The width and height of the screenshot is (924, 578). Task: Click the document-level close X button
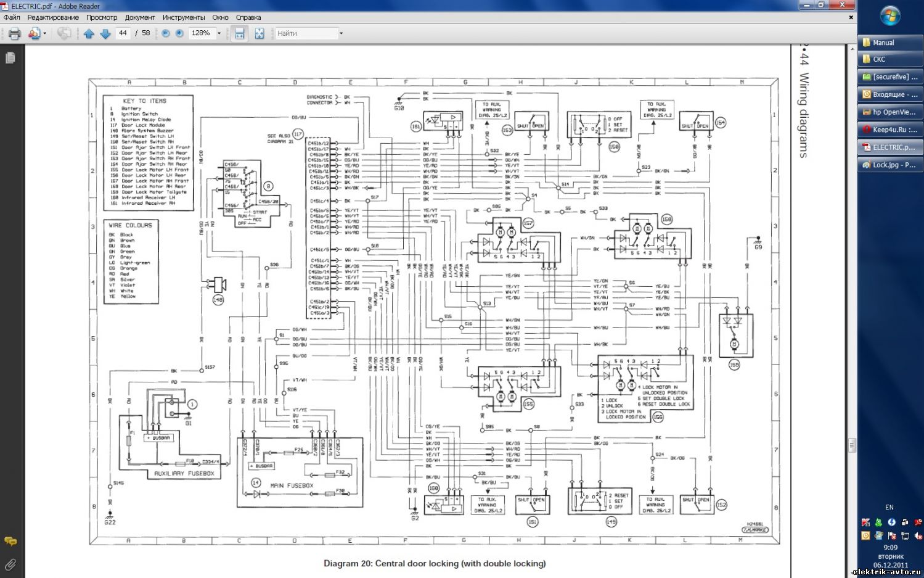(x=851, y=17)
